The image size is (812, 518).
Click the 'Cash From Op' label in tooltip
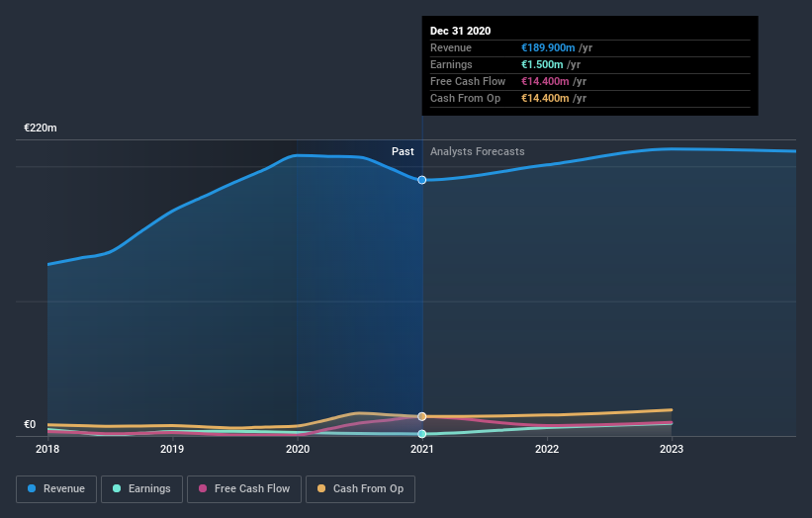pyautogui.click(x=465, y=98)
